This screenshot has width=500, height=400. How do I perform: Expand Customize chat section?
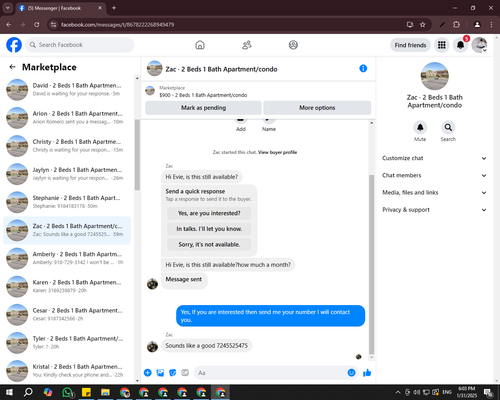434,158
